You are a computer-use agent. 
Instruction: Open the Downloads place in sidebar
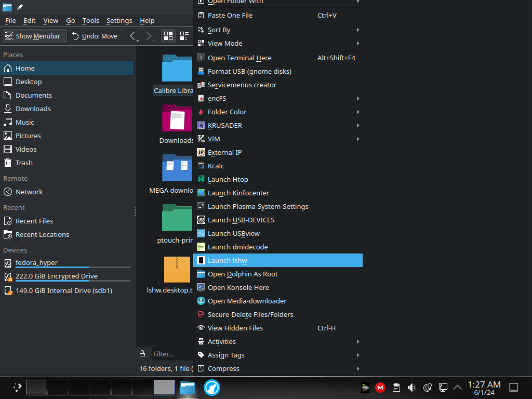(x=66, y=109)
